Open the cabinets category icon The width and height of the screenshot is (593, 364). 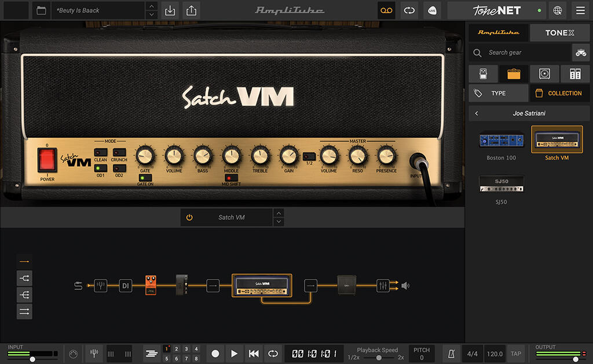pyautogui.click(x=544, y=73)
